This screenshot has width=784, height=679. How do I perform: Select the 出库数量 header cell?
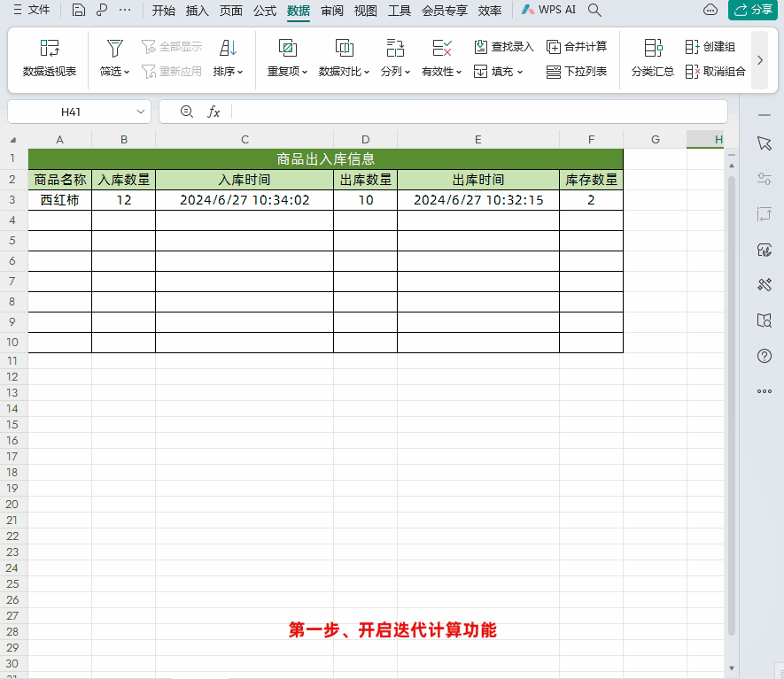coord(366,180)
